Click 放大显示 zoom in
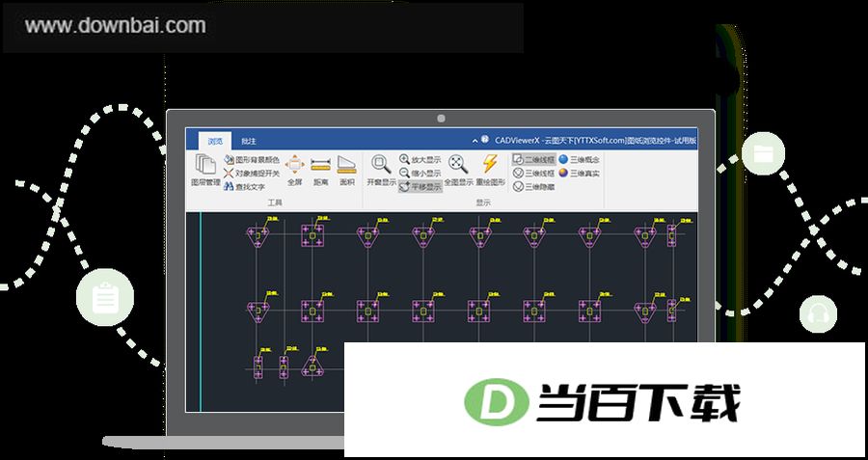This screenshot has height=460, width=868. [420, 159]
